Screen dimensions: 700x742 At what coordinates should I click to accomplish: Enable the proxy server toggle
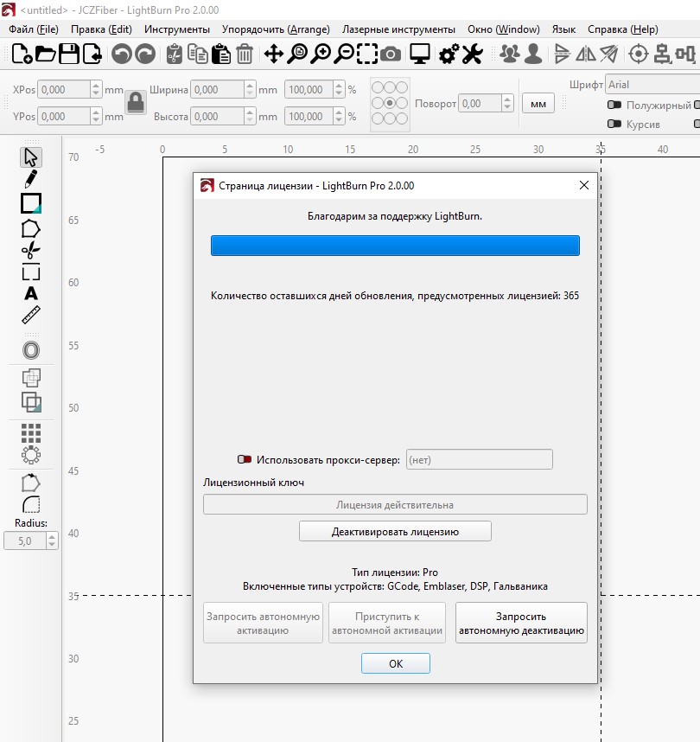(244, 460)
